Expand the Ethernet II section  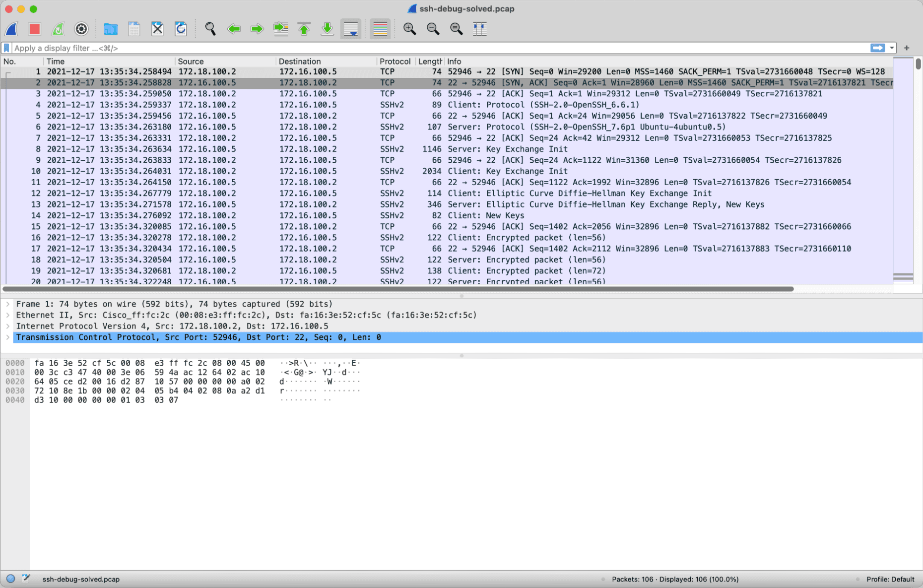[x=8, y=315]
